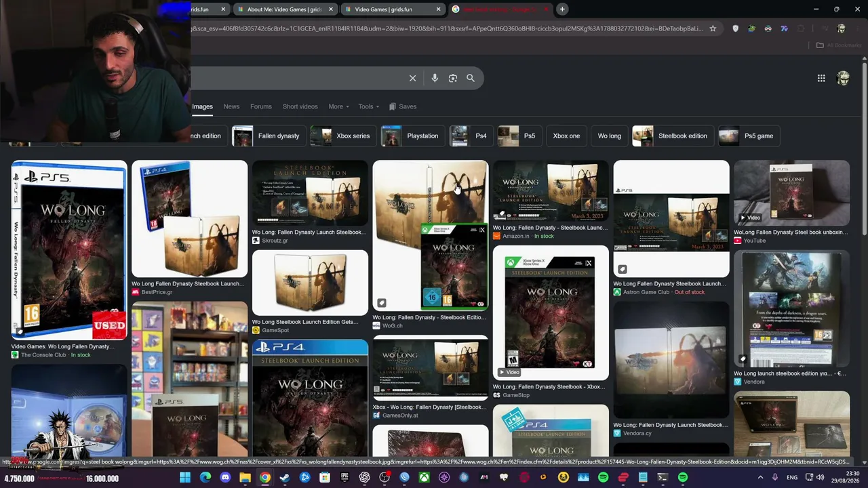
Task: Open the terminal app from the taskbar
Action: 663,478
